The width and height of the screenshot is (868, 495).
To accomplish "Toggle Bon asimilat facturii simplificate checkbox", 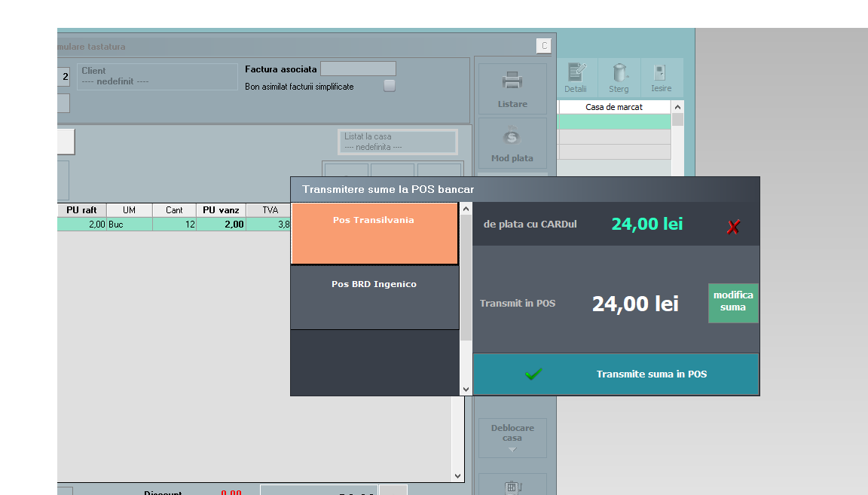I will pos(390,86).
